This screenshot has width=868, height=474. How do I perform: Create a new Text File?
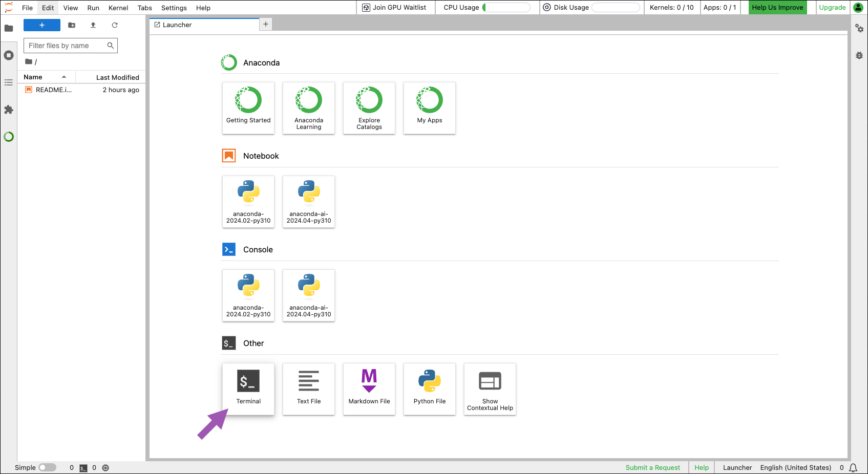coord(309,389)
